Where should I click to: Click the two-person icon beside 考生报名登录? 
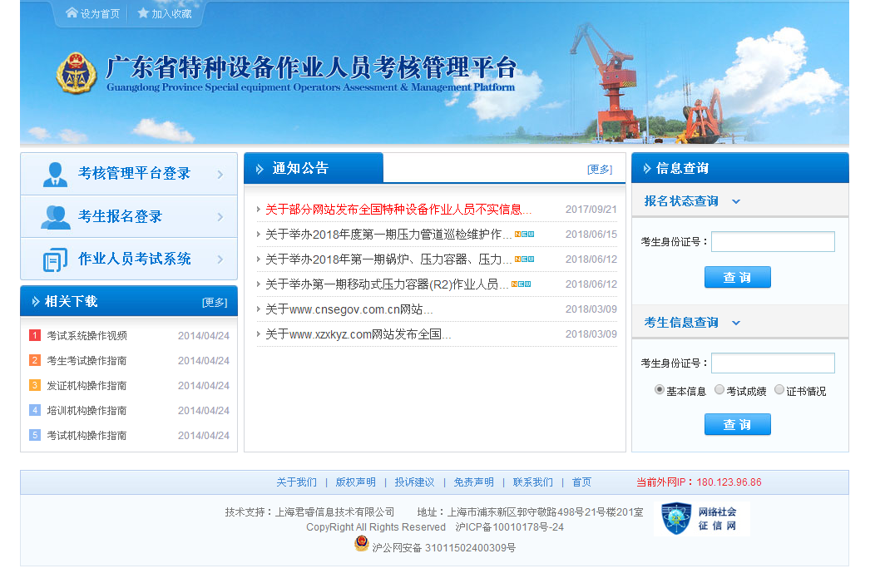pos(56,217)
